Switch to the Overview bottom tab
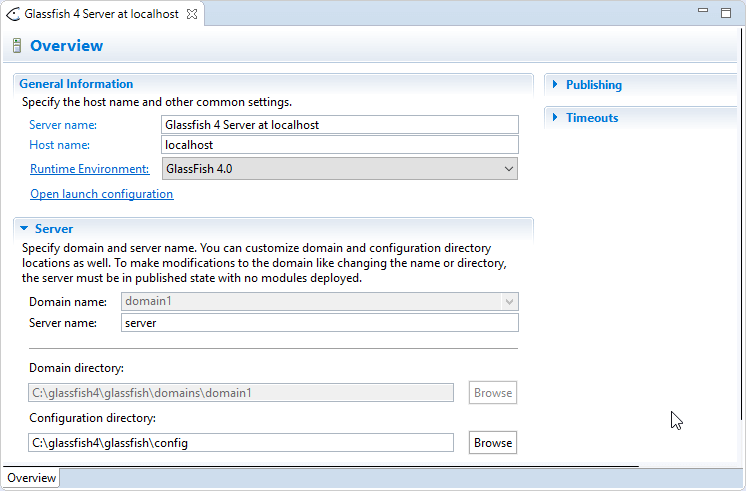746x491 pixels. point(31,478)
